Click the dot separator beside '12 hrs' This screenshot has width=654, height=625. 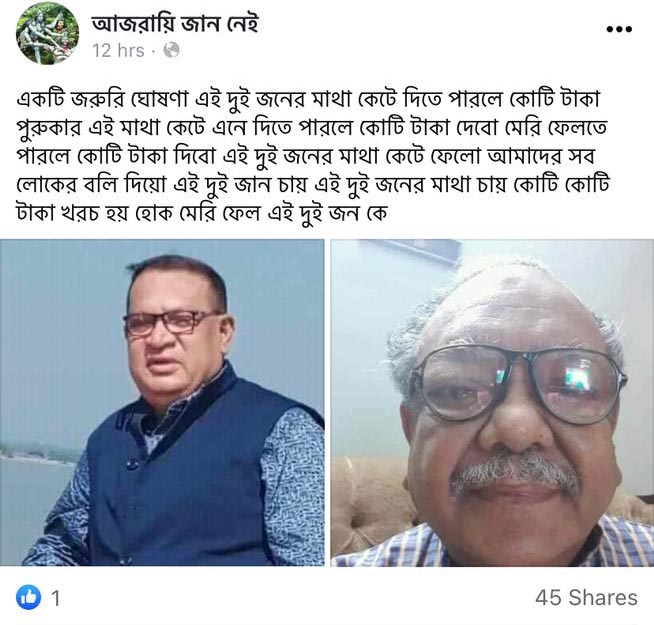point(153,51)
